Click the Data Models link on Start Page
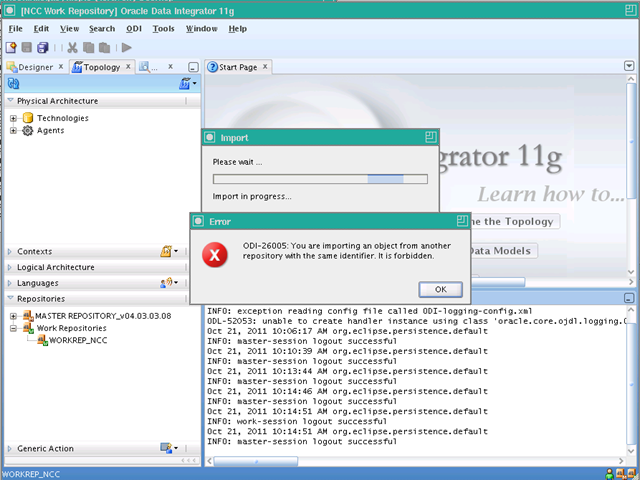 click(x=504, y=251)
